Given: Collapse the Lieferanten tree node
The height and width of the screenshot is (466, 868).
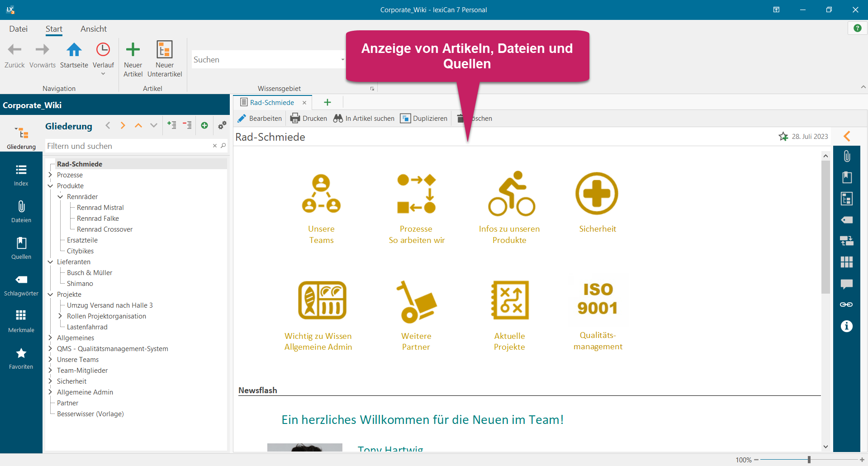Looking at the screenshot, I should (50, 262).
